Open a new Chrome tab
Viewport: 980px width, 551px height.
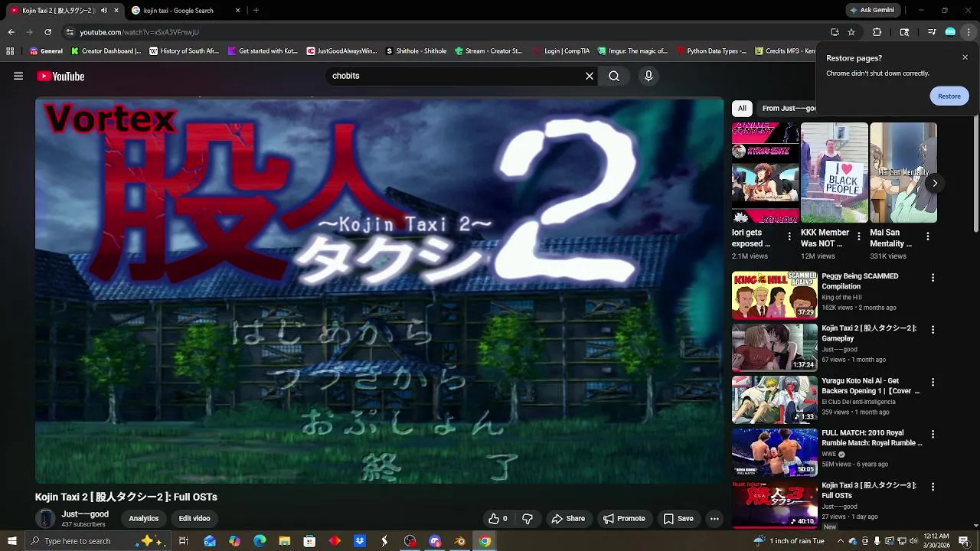(256, 11)
